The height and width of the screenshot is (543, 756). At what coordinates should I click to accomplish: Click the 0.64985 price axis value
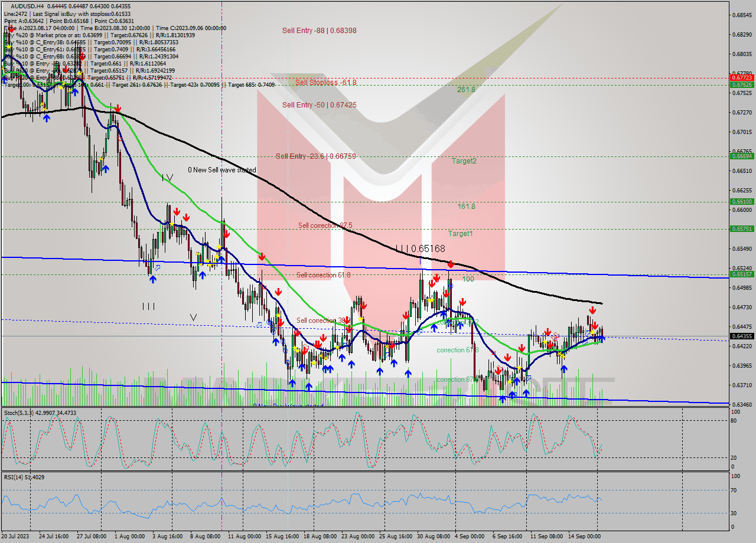click(x=741, y=287)
